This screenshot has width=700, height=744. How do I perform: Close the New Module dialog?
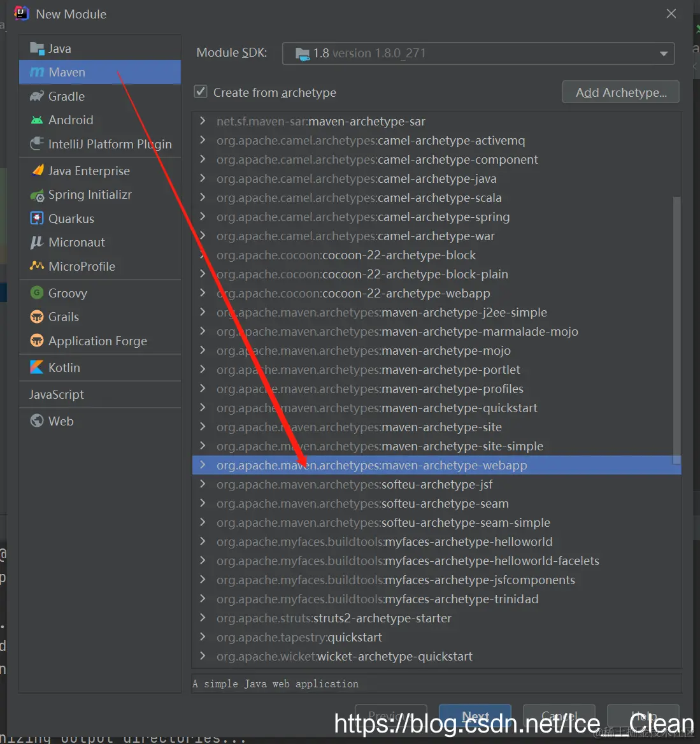[671, 14]
